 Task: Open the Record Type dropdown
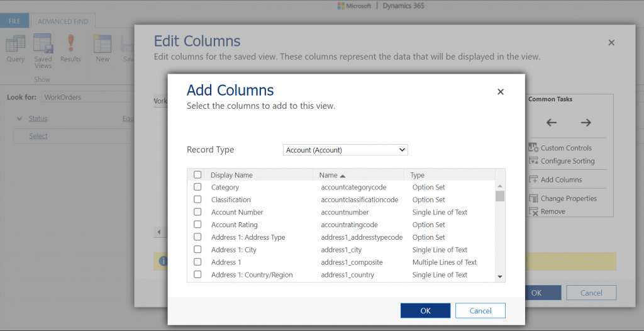click(x=345, y=150)
